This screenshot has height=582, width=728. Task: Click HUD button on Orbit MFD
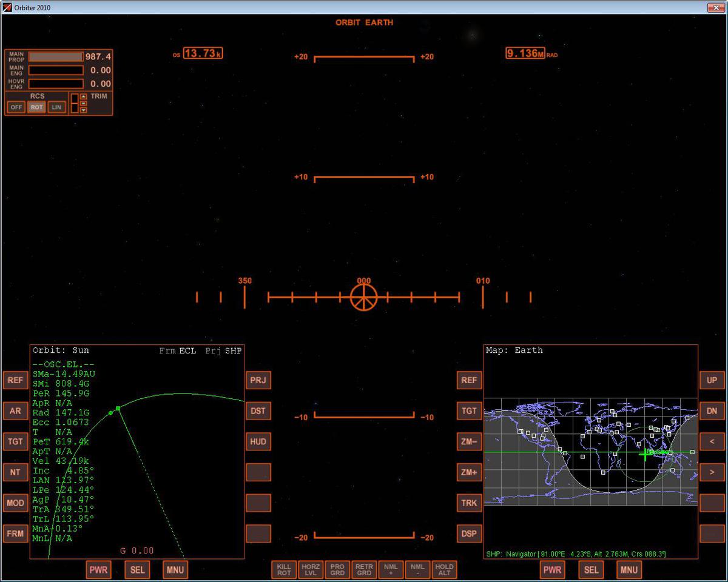(258, 441)
